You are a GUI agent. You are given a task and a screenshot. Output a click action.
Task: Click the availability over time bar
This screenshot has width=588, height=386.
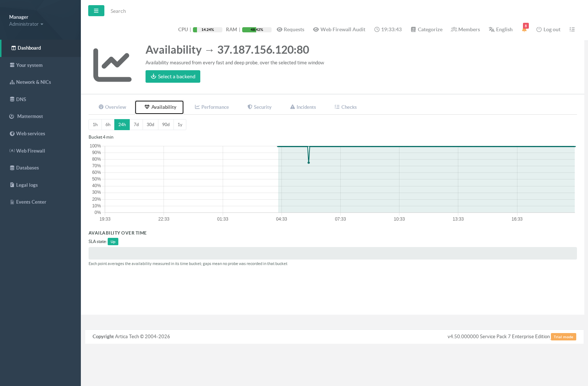(333, 253)
